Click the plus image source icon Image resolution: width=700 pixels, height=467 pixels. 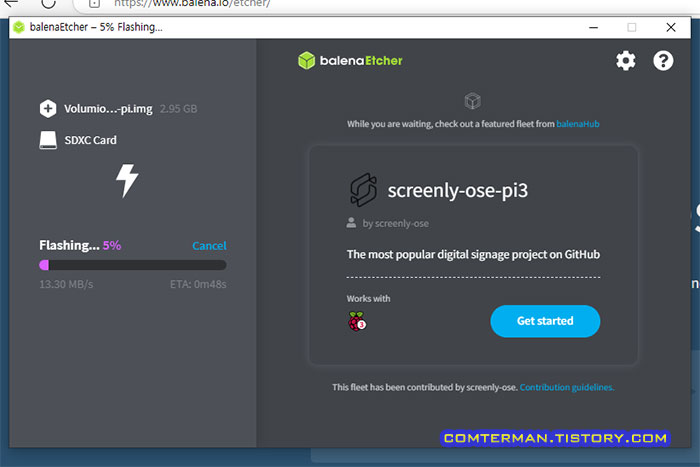tap(48, 108)
